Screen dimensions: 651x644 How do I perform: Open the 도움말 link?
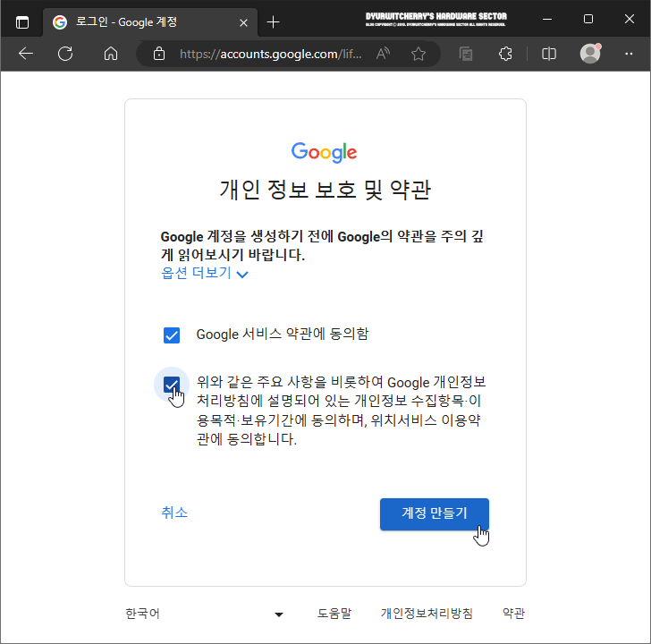334,614
